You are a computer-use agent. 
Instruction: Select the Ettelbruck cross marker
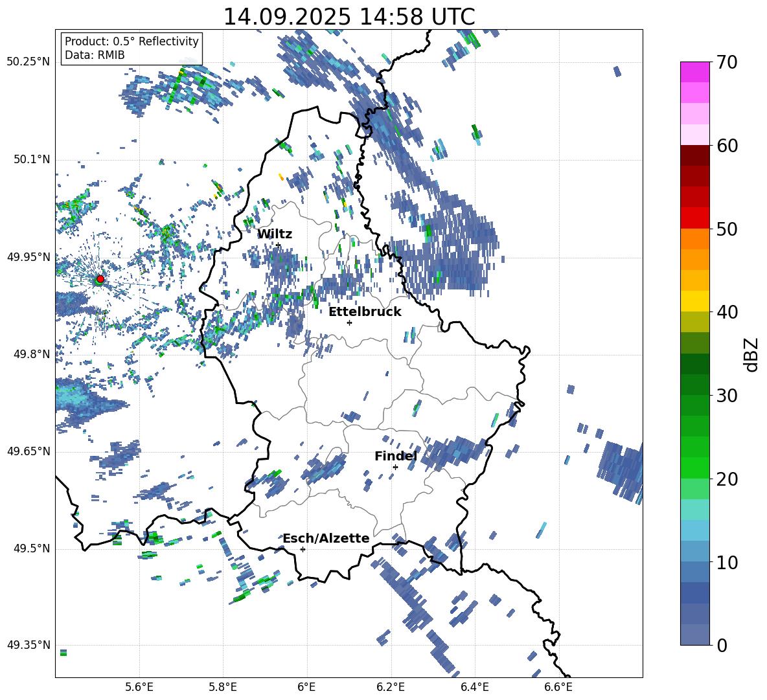click(x=349, y=322)
